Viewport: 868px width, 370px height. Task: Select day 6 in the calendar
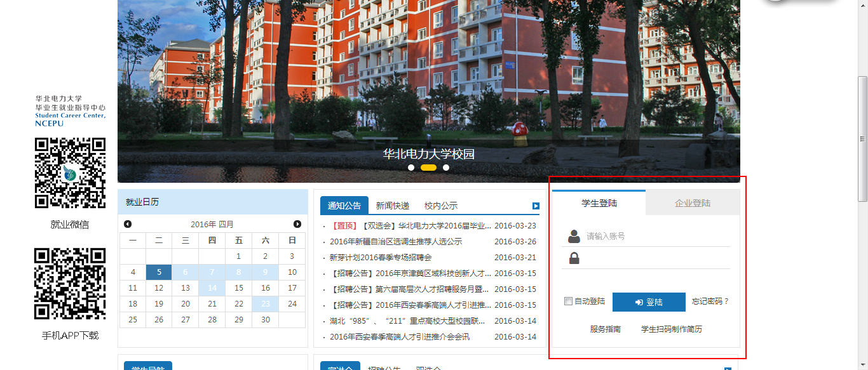(x=186, y=272)
